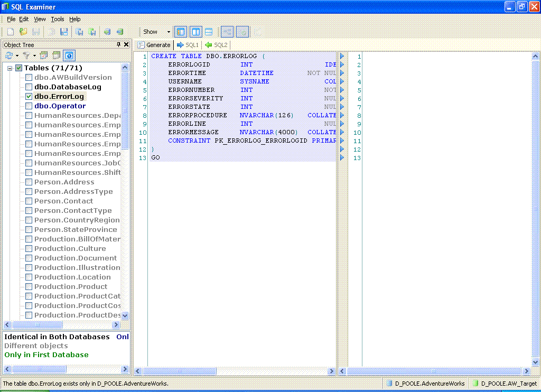Viewport: 541px width, 392px height.
Task: Select the horizontal split layout icon
Action: [209, 32]
